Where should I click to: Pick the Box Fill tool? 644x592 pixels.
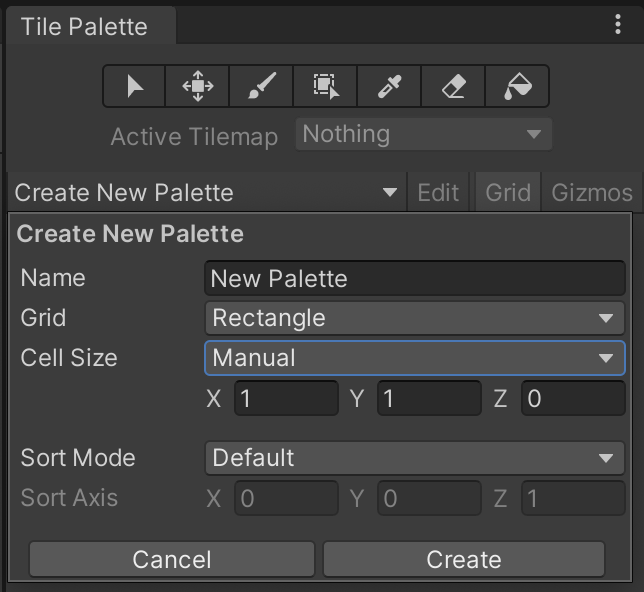point(326,87)
